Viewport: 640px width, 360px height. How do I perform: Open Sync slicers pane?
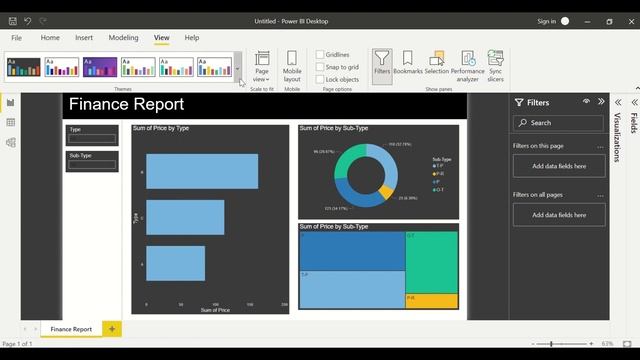pos(496,67)
